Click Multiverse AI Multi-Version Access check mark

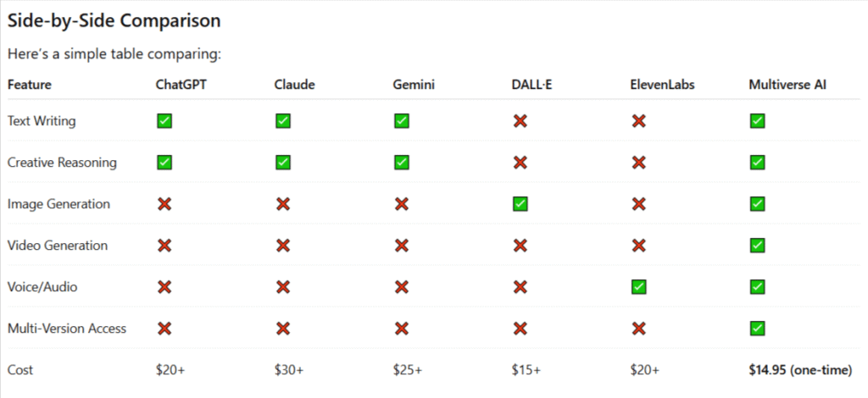[x=758, y=329]
